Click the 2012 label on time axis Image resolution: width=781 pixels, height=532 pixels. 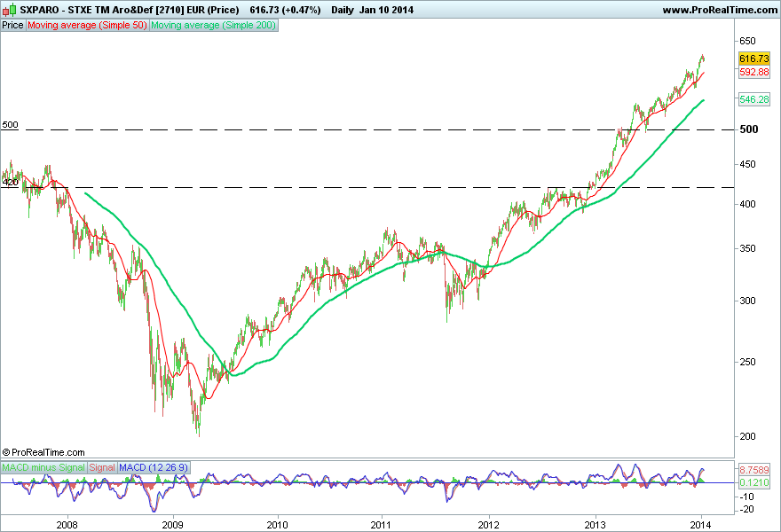coord(489,525)
